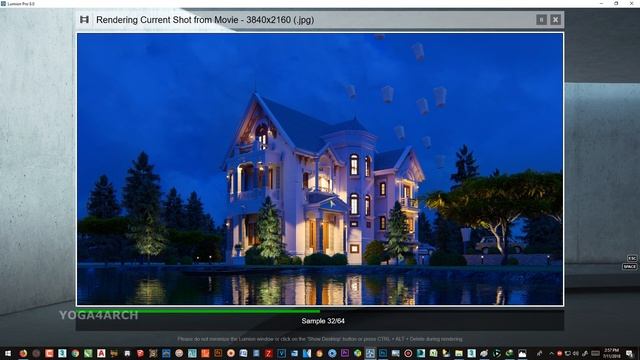Click the house render preview image
Image resolution: width=640 pixels, height=360 pixels.
[x=320, y=169]
